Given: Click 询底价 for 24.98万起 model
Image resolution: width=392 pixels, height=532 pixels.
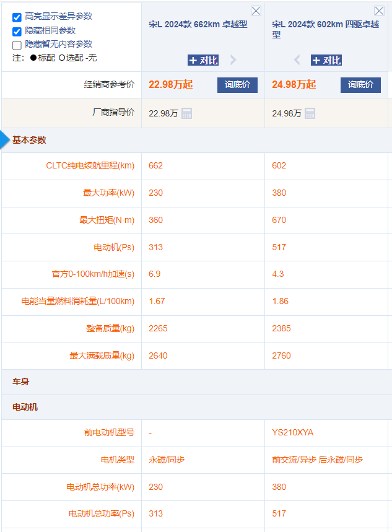Looking at the screenshot, I should click(360, 85).
